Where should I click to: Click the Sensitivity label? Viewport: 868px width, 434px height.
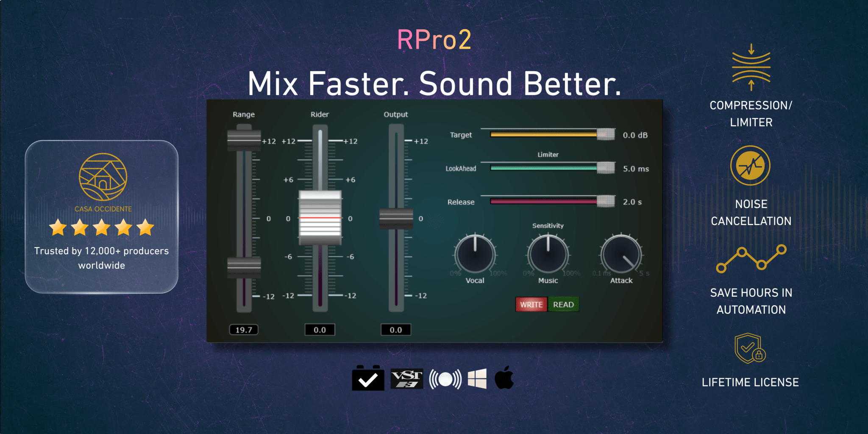coord(548,226)
